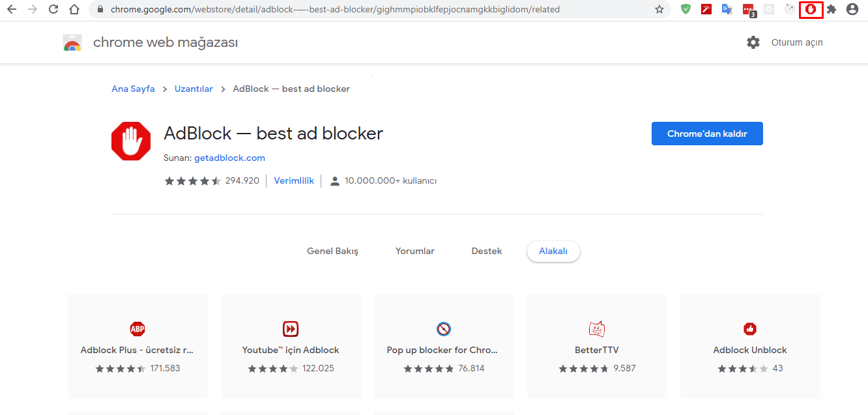Viewport: 868px width, 415px height.
Task: Open the BetterTTV extension card
Action: click(597, 347)
